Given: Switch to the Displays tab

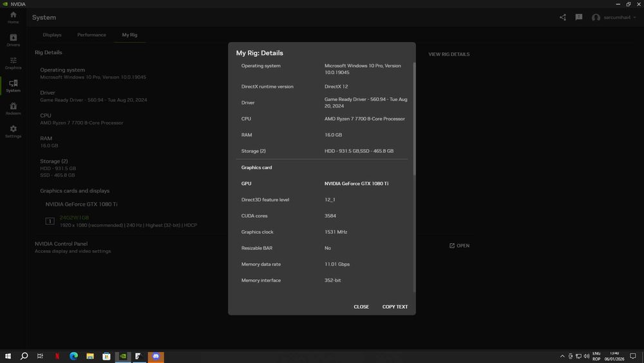Looking at the screenshot, I should click(52, 35).
